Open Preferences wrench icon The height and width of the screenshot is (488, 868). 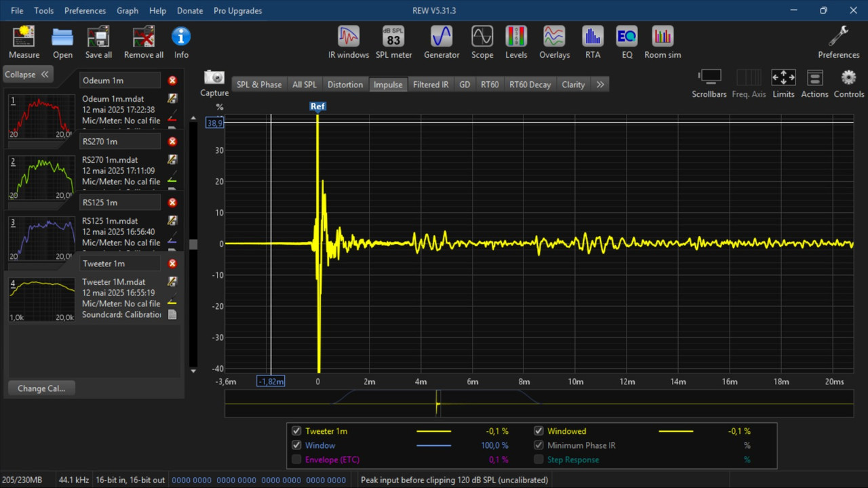(838, 37)
